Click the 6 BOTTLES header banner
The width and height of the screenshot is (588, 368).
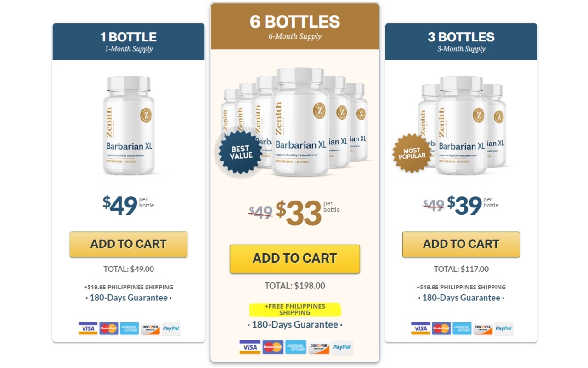(295, 26)
